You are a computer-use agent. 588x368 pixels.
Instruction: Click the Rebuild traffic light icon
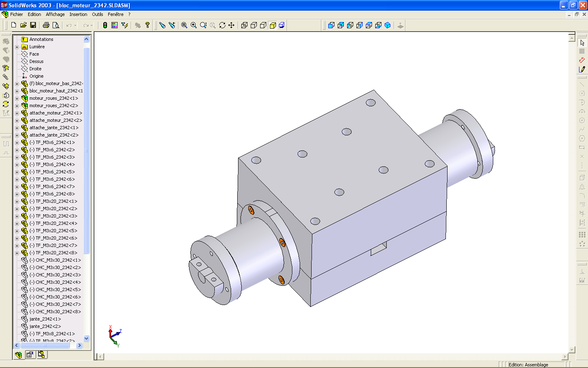(105, 25)
